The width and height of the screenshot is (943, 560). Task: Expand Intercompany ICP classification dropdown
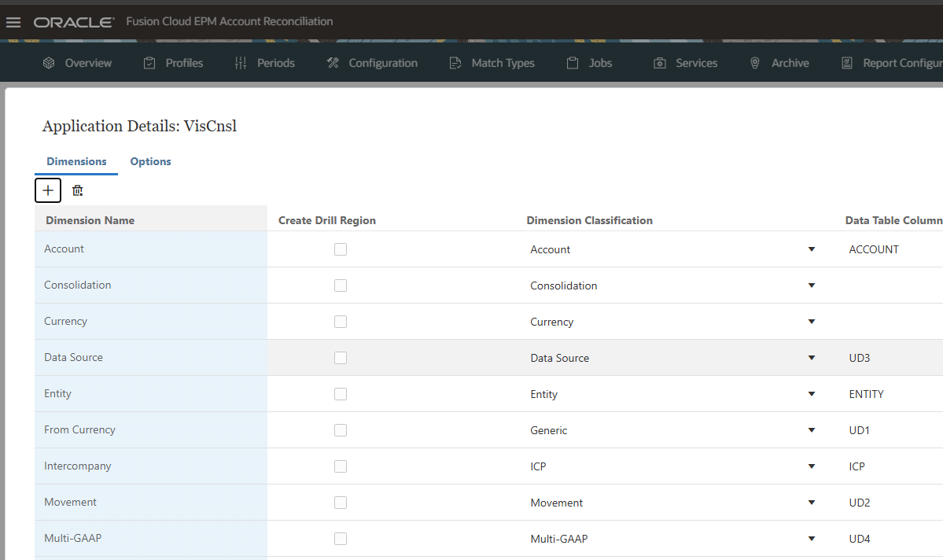pos(812,466)
